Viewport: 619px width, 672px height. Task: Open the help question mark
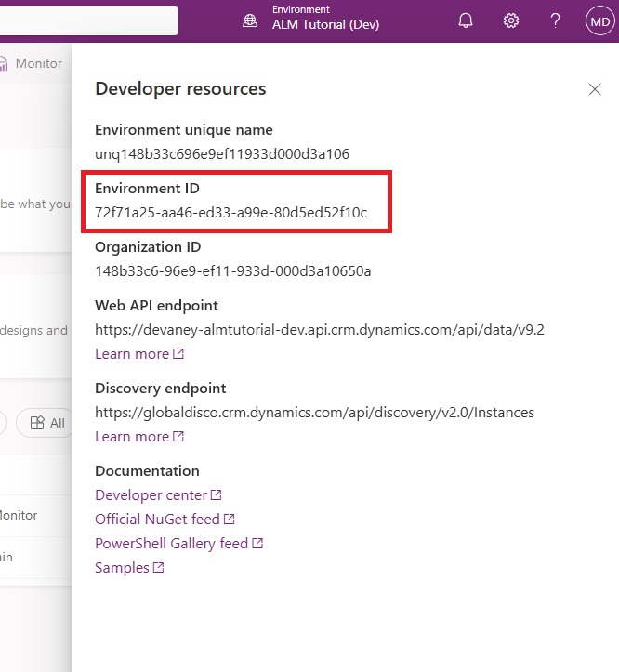click(555, 20)
